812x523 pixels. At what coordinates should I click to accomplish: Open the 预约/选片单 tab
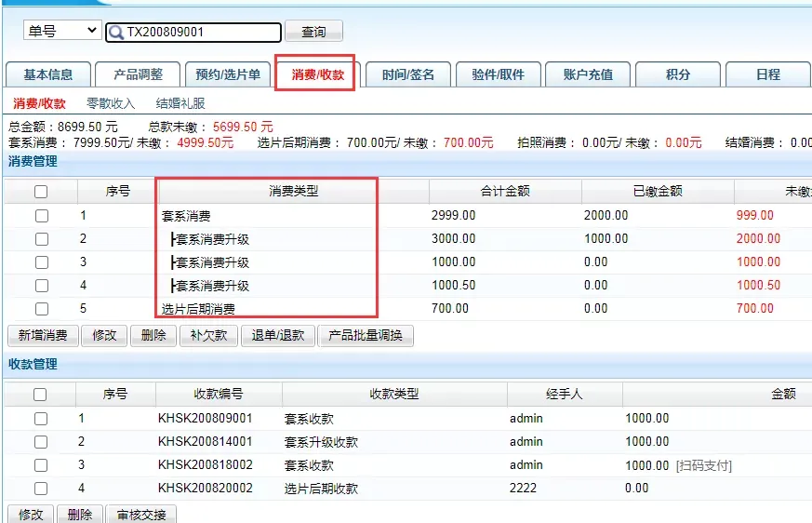[228, 74]
